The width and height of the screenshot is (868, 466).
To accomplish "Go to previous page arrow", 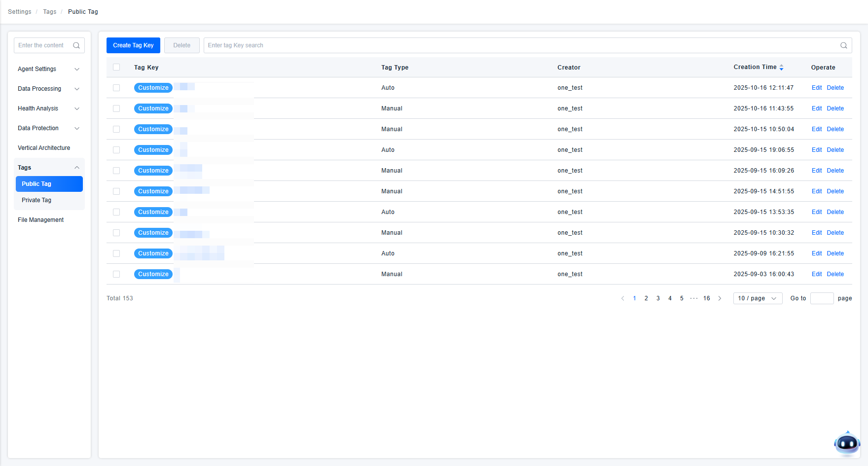I will click(622, 298).
